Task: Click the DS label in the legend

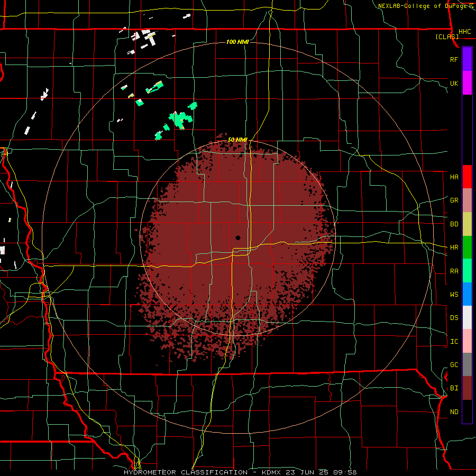Action: coord(454,318)
